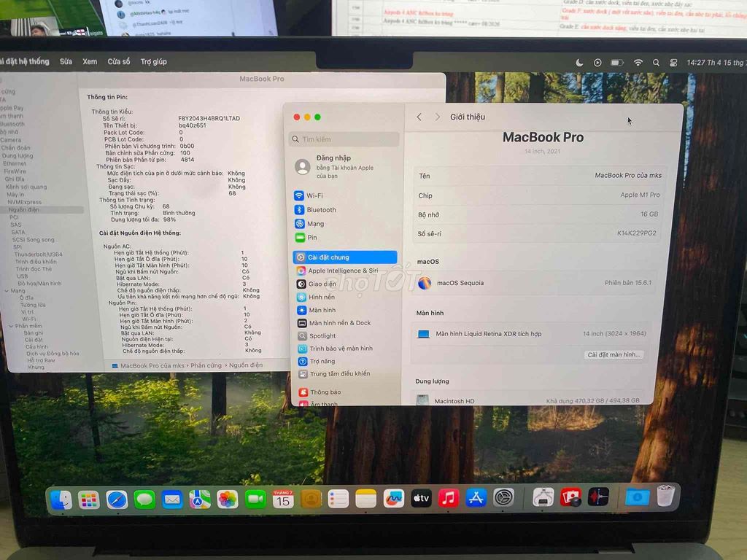Open Apple TV app in the Dock

point(421,498)
